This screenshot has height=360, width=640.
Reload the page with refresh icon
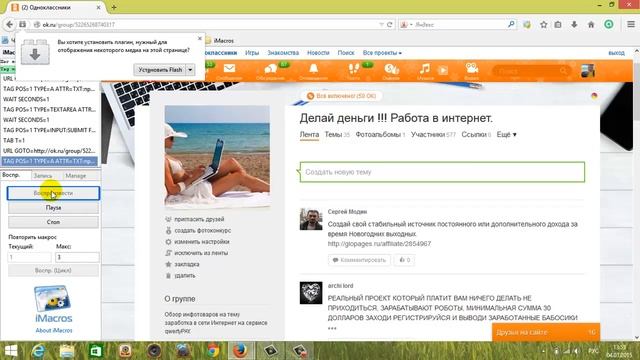pyautogui.click(x=390, y=24)
